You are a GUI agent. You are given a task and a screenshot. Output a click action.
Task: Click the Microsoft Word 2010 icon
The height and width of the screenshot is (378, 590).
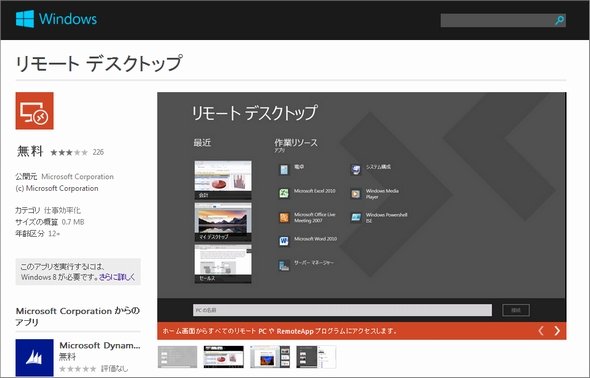(284, 241)
